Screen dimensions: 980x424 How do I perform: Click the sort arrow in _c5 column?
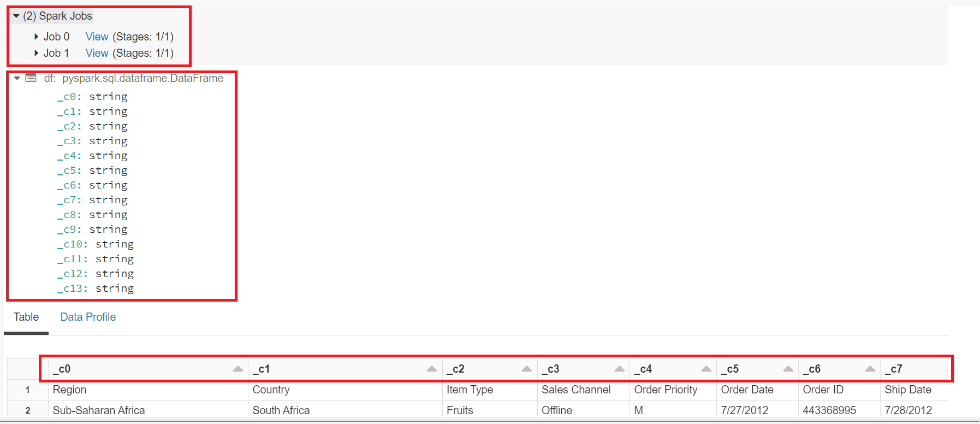tap(788, 369)
